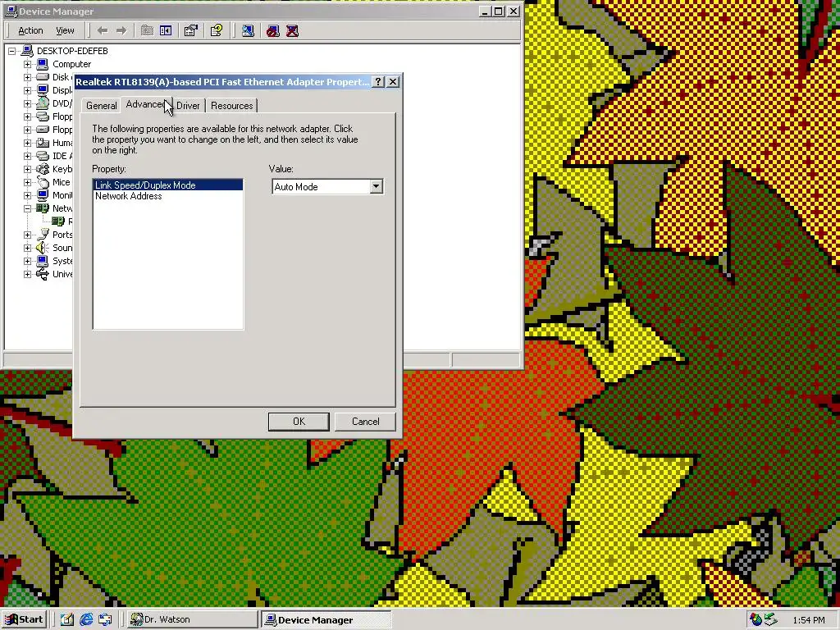This screenshot has height=630, width=840.
Task: Click the Universal Serial Bus controllers icon
Action: [x=43, y=274]
